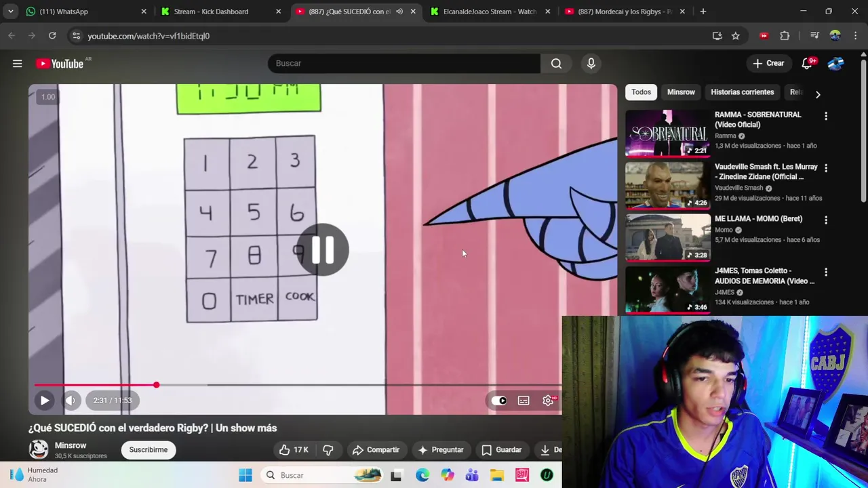Open the YouTube guide hamburger menu
The image size is (868, 488).
click(18, 63)
